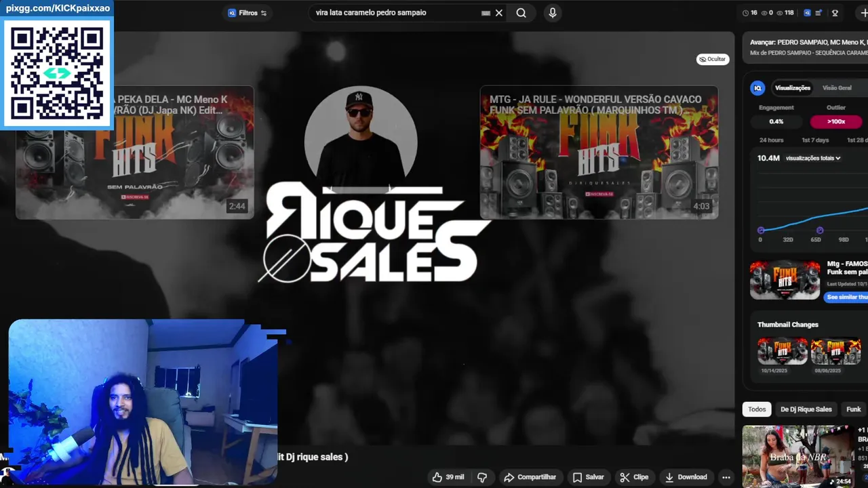Screen dimensions: 868x488
Task: Click the first chart marker near 0
Action: 761,230
